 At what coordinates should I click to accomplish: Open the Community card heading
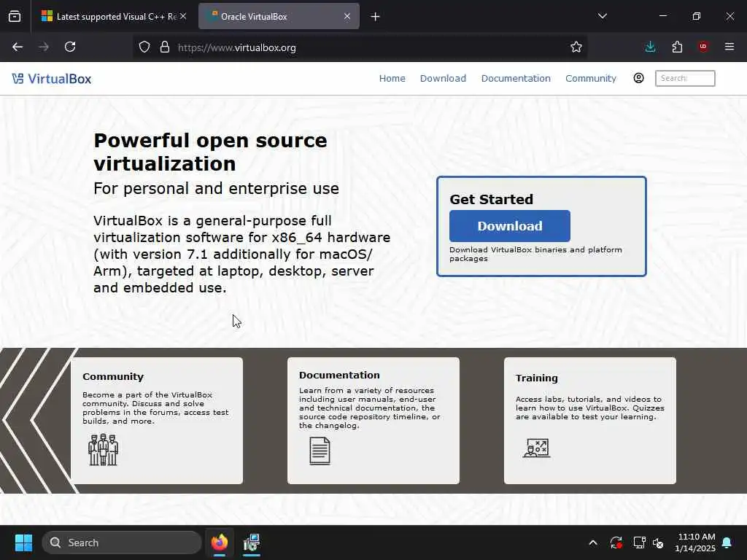tap(113, 377)
